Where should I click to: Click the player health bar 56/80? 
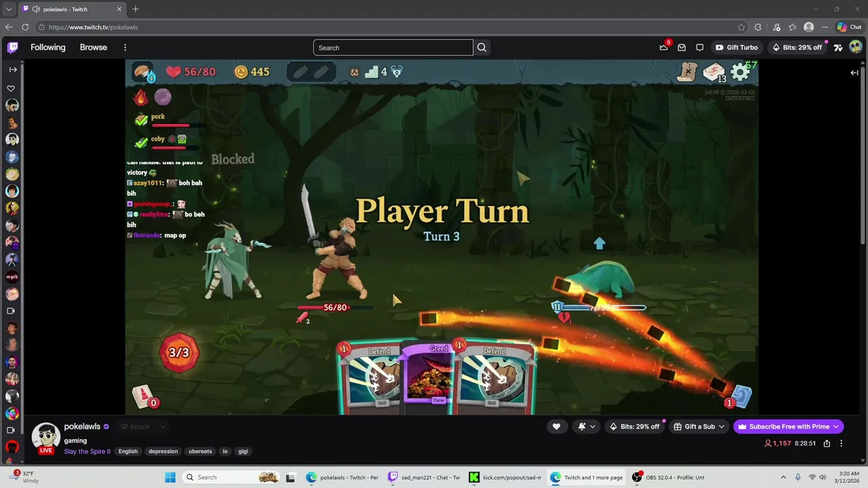[x=335, y=308]
